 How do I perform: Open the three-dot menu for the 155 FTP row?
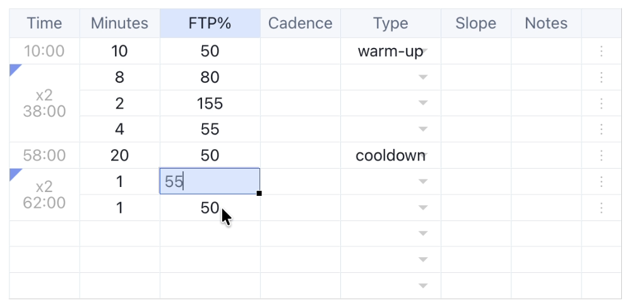(601, 103)
